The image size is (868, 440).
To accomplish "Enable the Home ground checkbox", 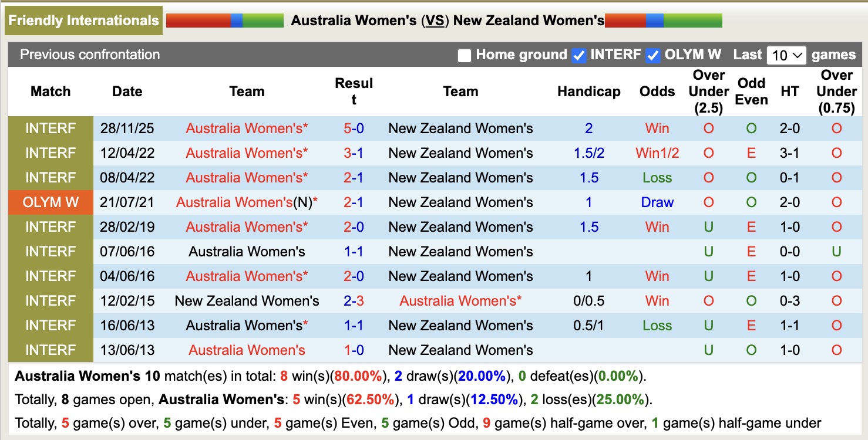I will (x=465, y=55).
